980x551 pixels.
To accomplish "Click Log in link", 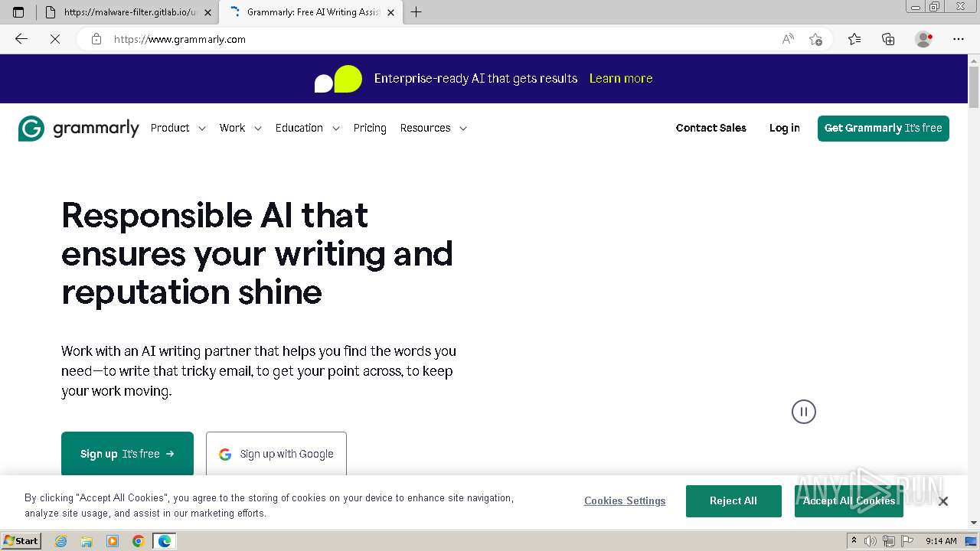I will coord(785,128).
